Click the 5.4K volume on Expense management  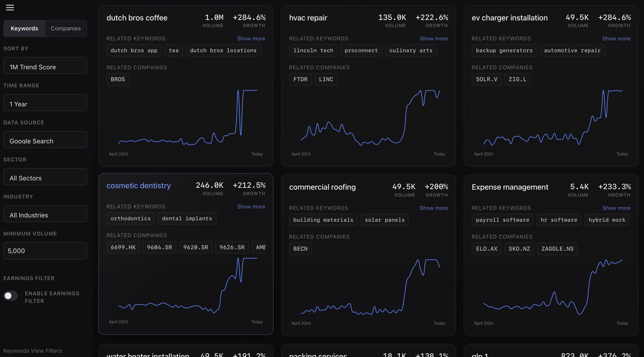tap(579, 187)
